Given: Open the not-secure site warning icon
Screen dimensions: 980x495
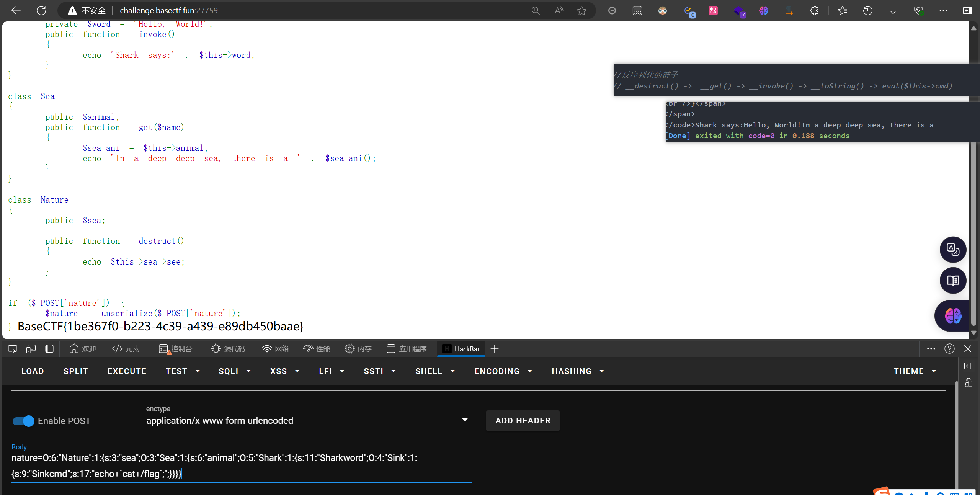Looking at the screenshot, I should point(72,10).
